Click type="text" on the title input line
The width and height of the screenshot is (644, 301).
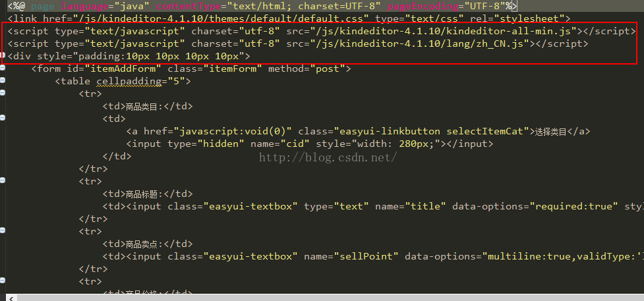tap(336, 206)
